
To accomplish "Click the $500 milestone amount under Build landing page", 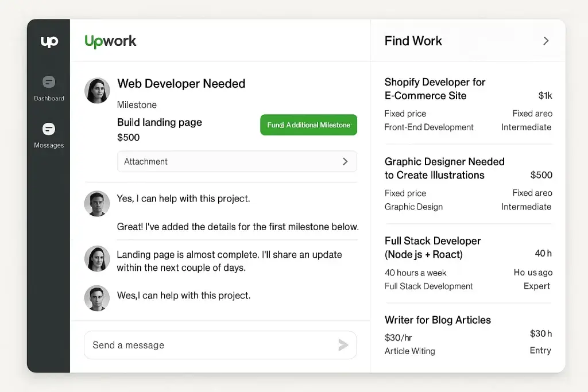I will coord(128,138).
